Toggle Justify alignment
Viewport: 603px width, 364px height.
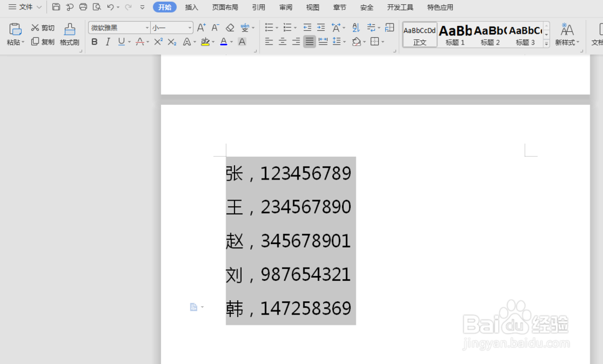[309, 42]
